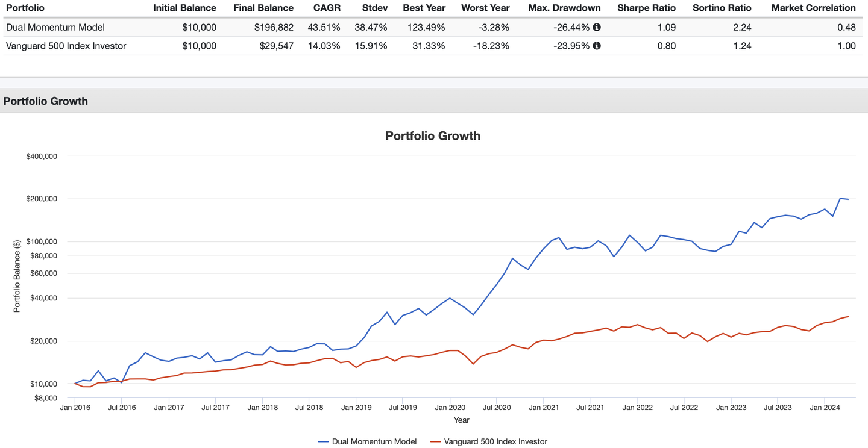The image size is (868, 448).
Task: Click the Max. Drawdown column header
Action: pyautogui.click(x=564, y=8)
